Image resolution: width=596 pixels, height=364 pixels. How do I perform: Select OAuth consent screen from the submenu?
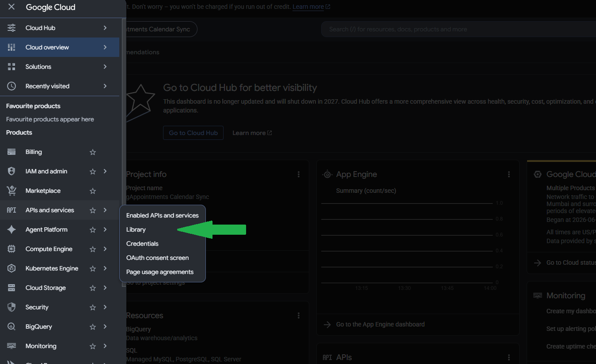point(163,258)
